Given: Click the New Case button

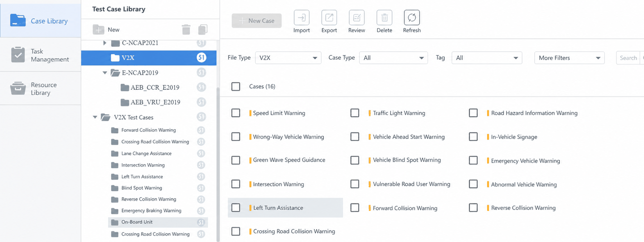Looking at the screenshot, I should 257,21.
